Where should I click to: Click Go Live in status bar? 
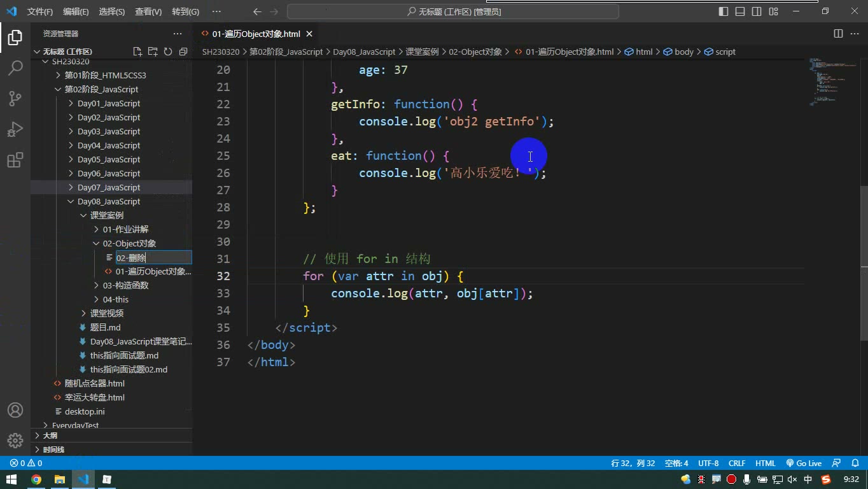point(804,464)
